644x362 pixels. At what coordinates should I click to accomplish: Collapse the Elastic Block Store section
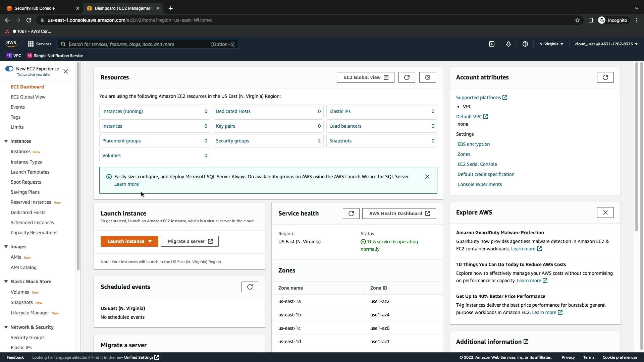(6, 282)
